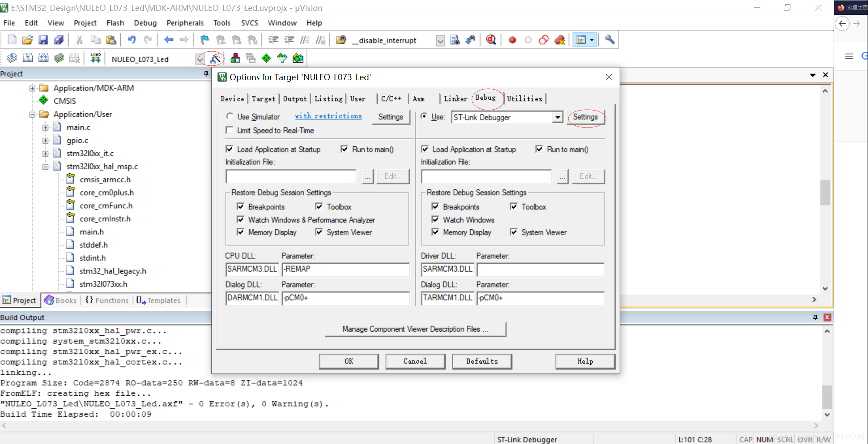Comment the selection with the toolbar icon
Viewport: 868px width, 444px height.
coord(305,40)
